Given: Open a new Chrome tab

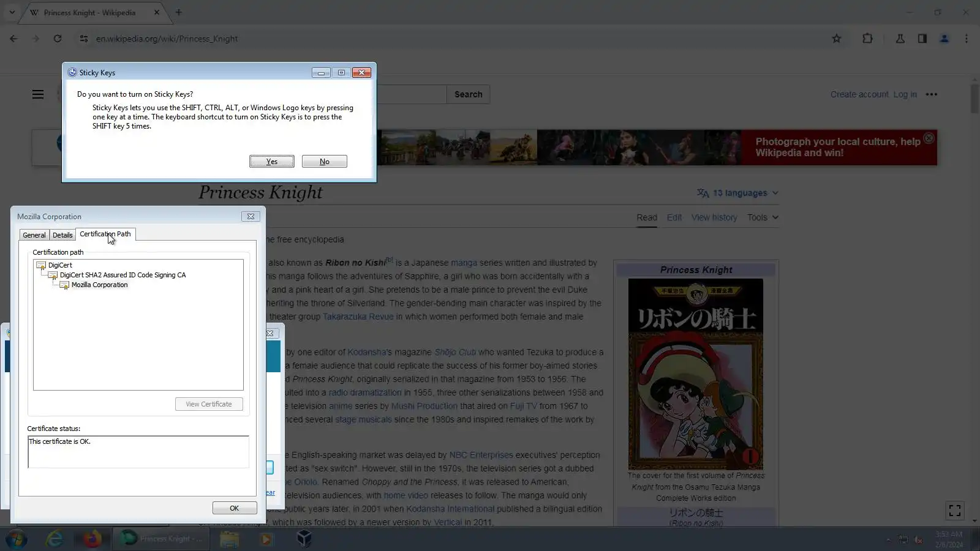Looking at the screenshot, I should (179, 12).
